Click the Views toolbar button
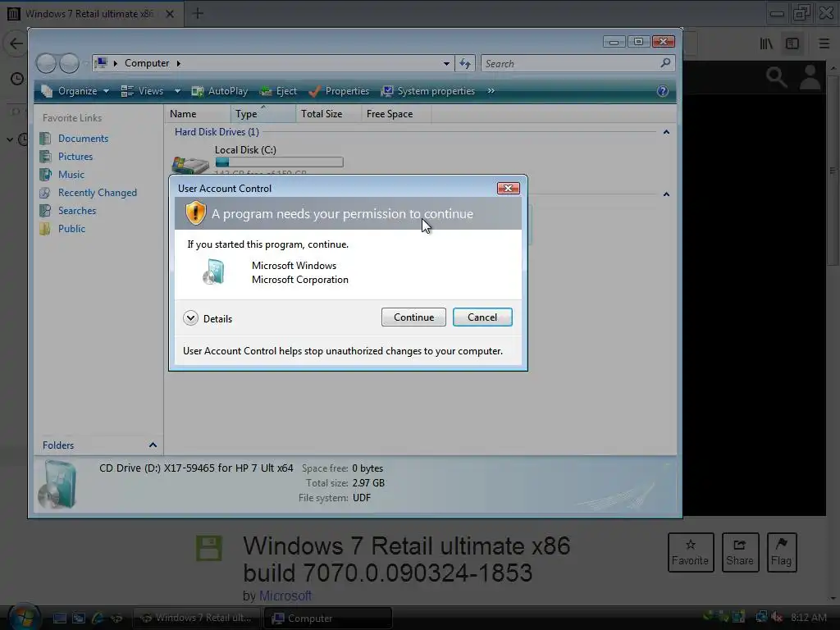This screenshot has width=840, height=630. click(143, 91)
